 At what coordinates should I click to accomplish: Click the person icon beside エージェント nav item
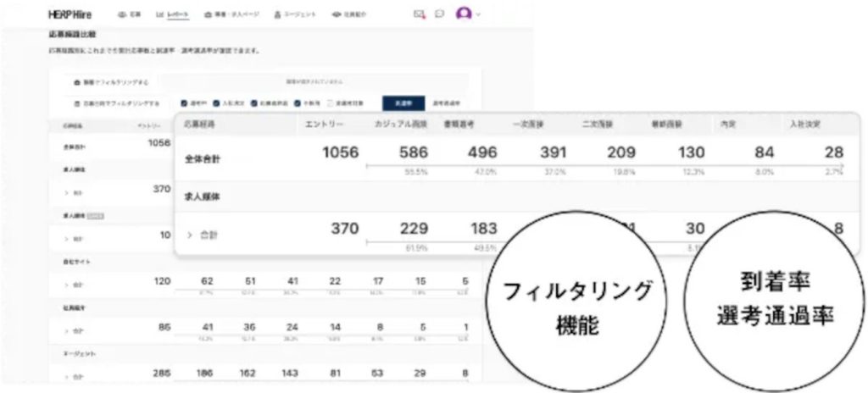(x=278, y=15)
